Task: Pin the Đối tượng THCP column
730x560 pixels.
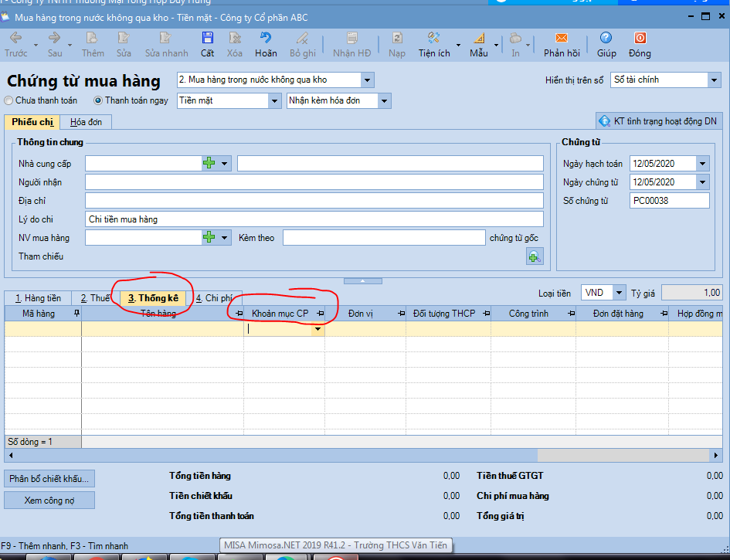Action: (486, 314)
